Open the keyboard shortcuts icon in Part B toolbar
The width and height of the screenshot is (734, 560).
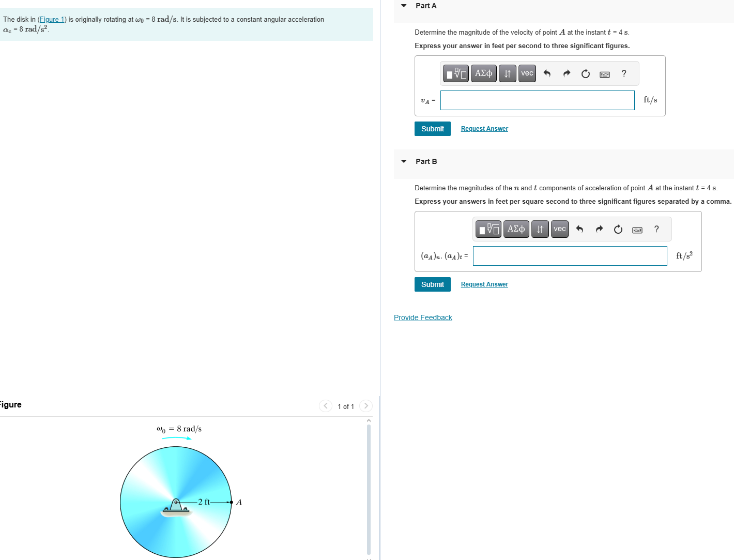coord(637,229)
